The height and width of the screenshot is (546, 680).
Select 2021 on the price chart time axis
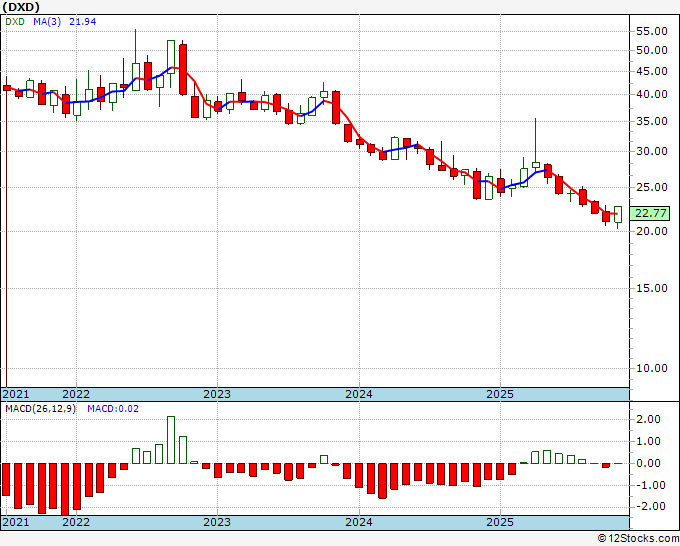(x=16, y=394)
